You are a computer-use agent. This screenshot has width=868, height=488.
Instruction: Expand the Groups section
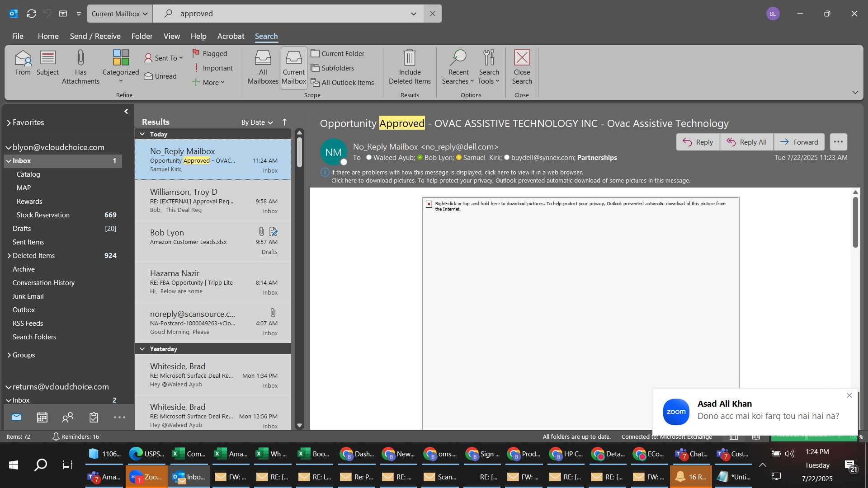coord(9,355)
